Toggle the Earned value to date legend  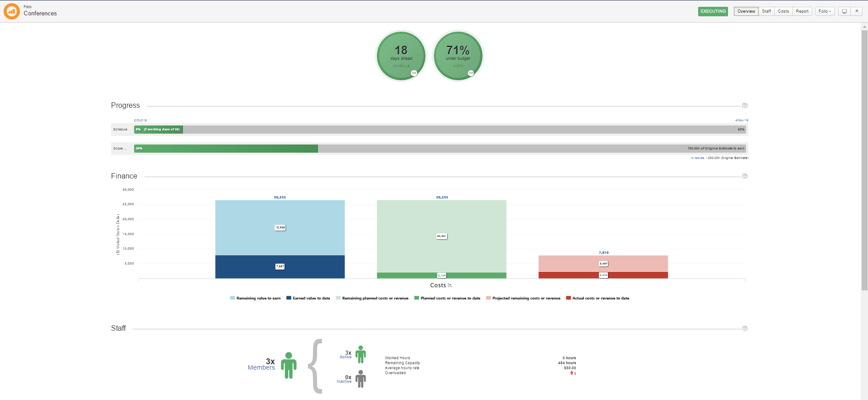tap(308, 298)
